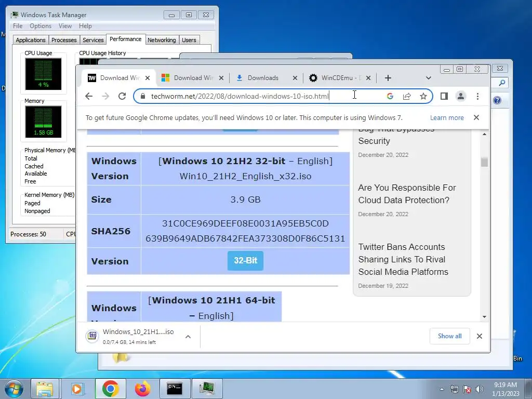
Task: Click the Chrome forward arrow
Action: [105, 96]
